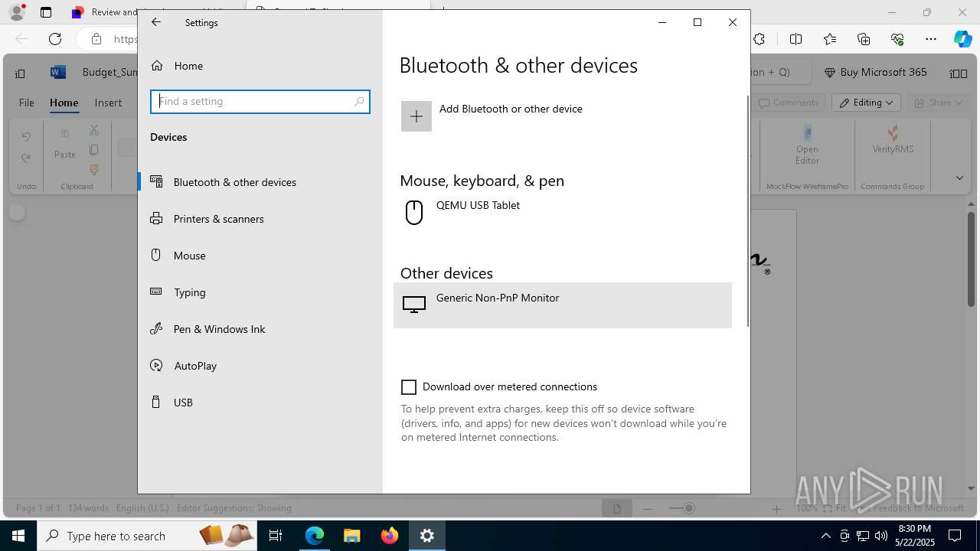The image size is (980, 551).
Task: Toggle Edge split screen icon
Action: (x=796, y=39)
